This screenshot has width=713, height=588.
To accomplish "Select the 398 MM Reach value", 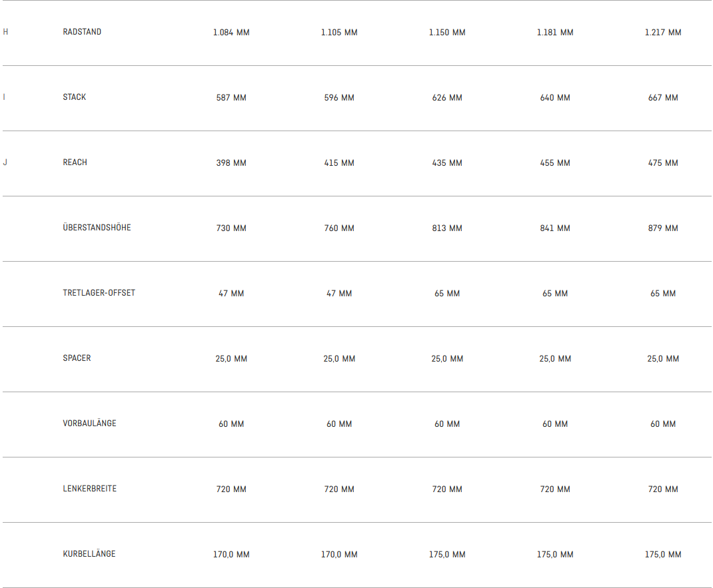I will (231, 163).
